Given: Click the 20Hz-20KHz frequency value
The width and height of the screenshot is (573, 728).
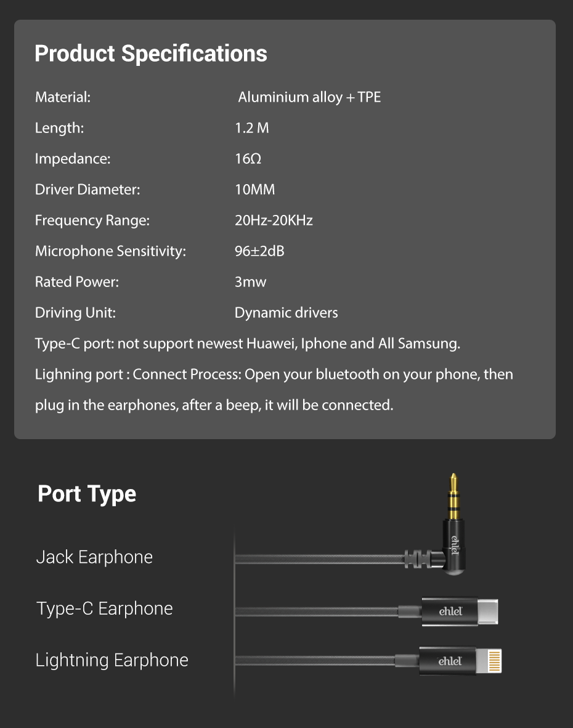Looking at the screenshot, I should click(274, 220).
